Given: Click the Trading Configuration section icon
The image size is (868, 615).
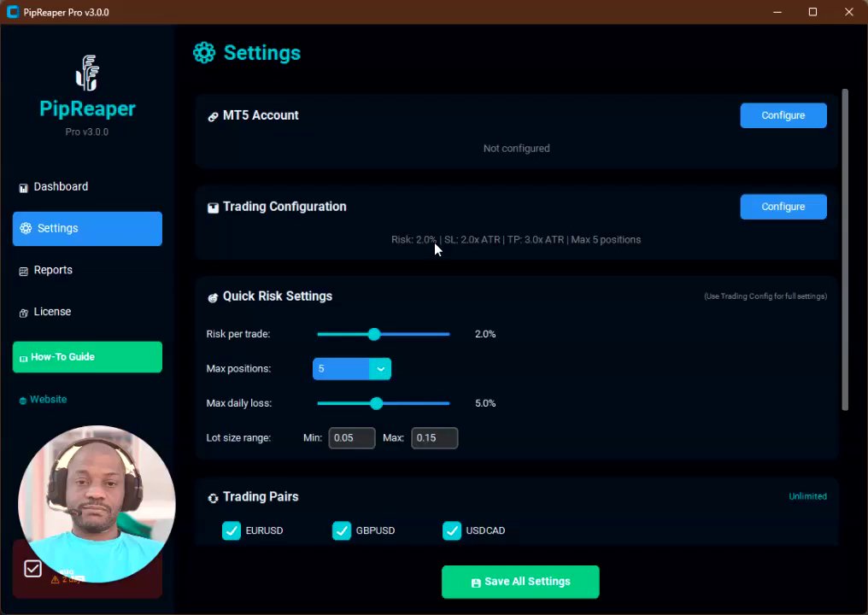Looking at the screenshot, I should tap(213, 208).
